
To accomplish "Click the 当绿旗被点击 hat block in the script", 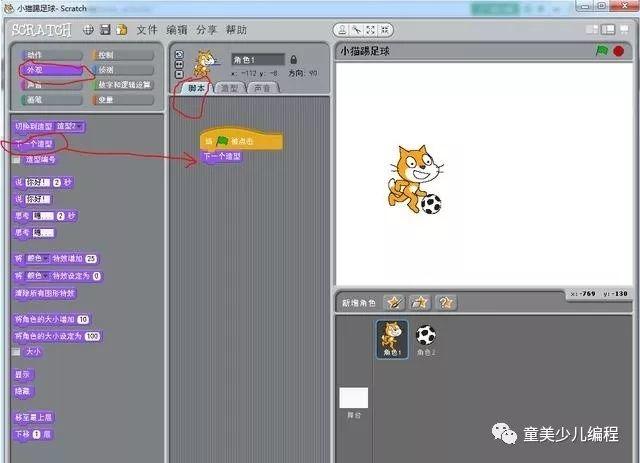I will point(241,140).
